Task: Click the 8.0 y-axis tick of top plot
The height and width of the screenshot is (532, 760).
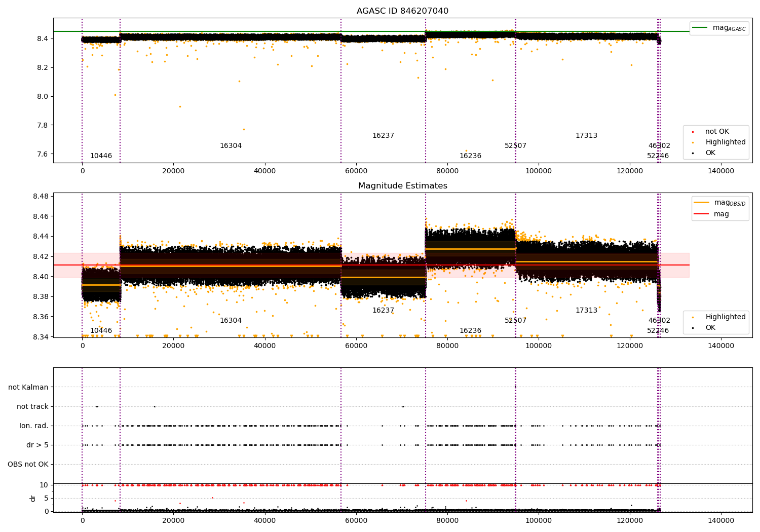Action: (43, 96)
